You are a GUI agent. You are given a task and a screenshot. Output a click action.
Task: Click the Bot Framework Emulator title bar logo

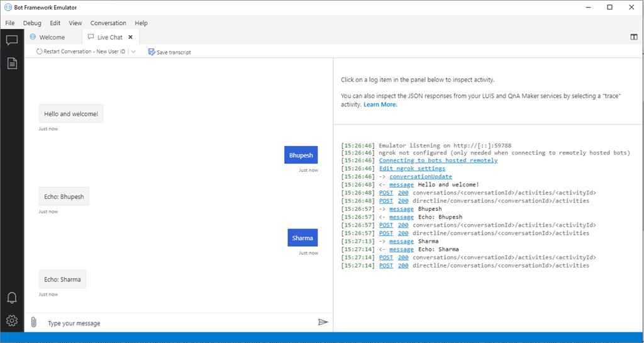point(8,8)
